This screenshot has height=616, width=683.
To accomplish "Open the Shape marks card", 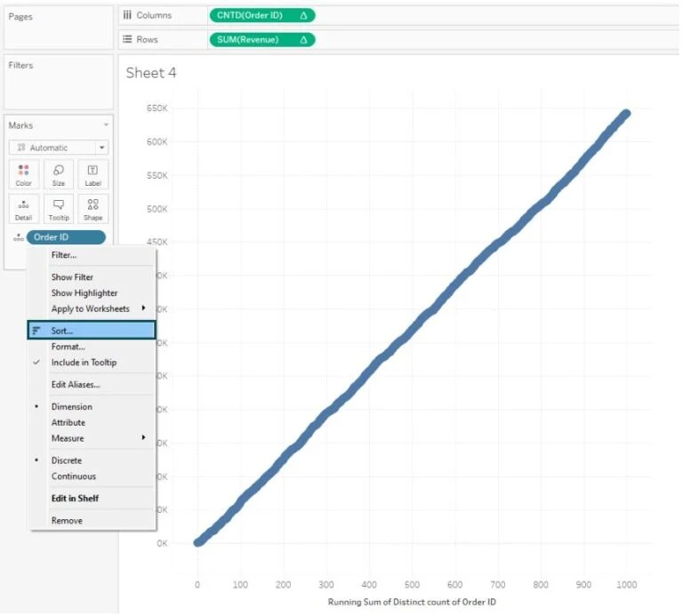I will coord(92,210).
